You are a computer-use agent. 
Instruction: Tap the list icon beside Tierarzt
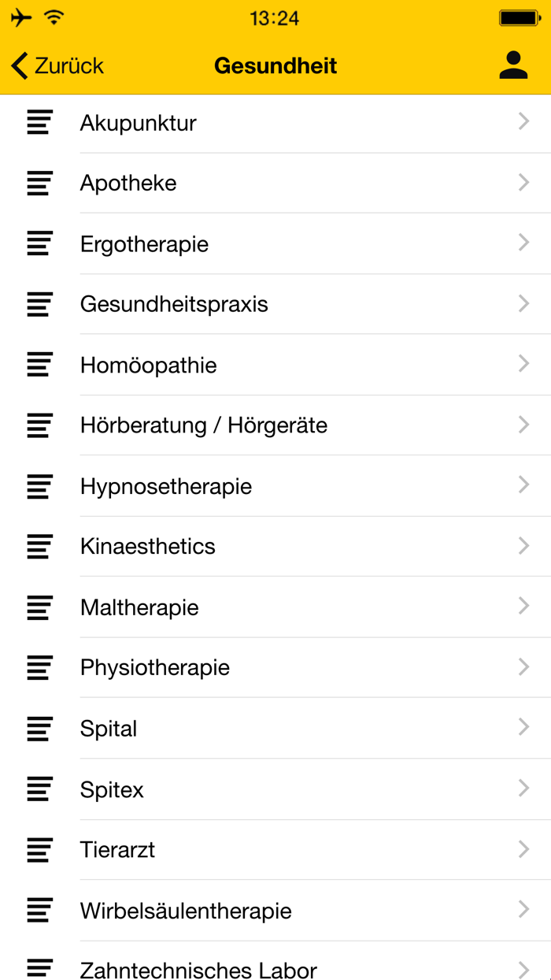click(39, 850)
